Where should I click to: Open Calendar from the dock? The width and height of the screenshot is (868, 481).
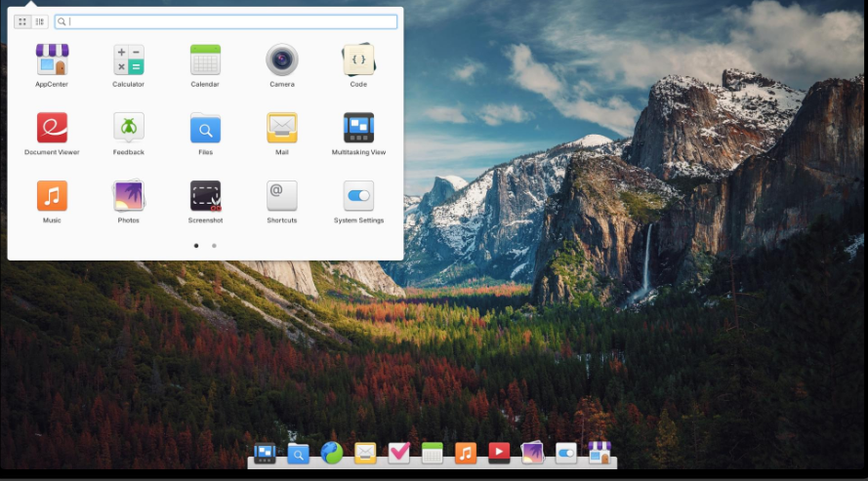pyautogui.click(x=432, y=453)
